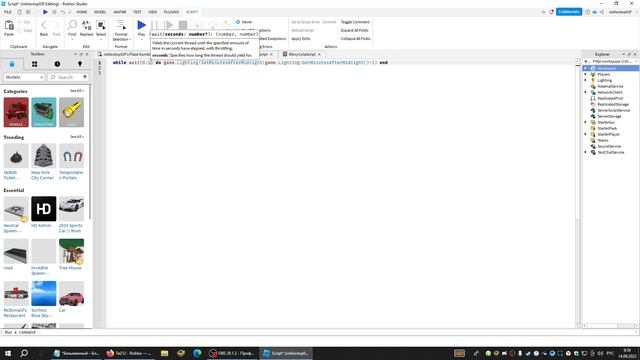Screen dimensions: 640x360
Task: Open the Toolbox search filter dropdown
Action: (x=85, y=77)
